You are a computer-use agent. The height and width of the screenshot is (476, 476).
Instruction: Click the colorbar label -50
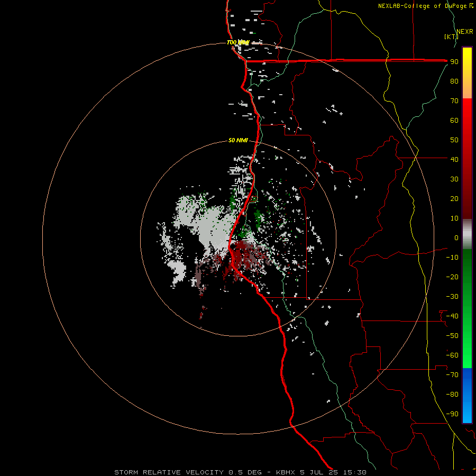pos(452,336)
